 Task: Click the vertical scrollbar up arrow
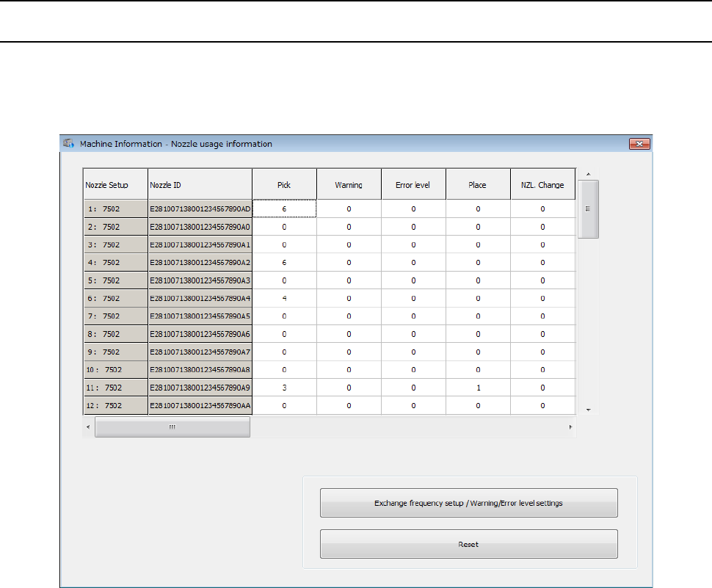pyautogui.click(x=588, y=175)
